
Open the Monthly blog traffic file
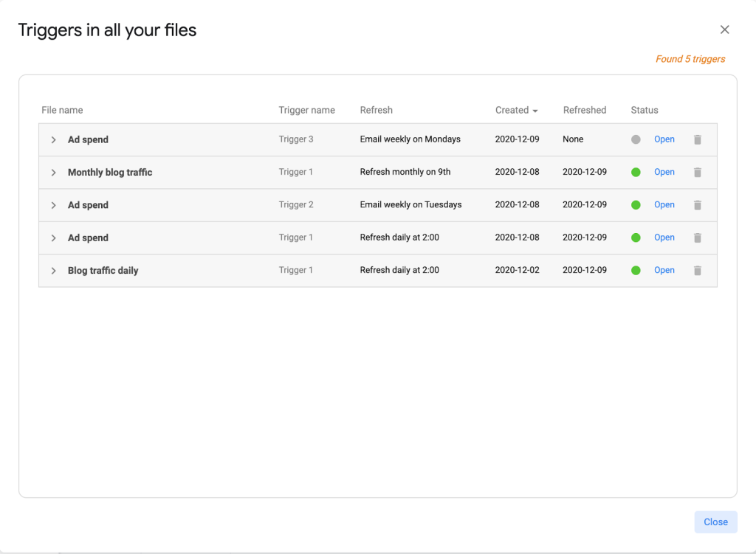point(664,172)
